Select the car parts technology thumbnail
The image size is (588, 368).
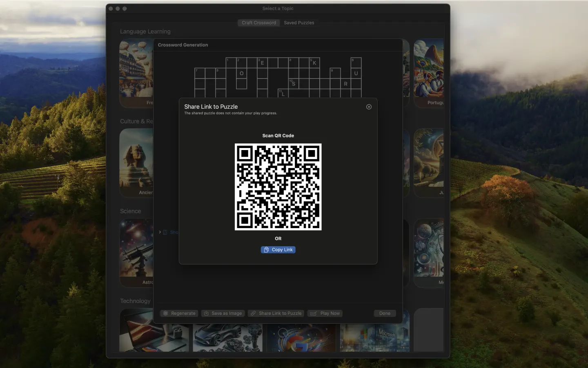227,338
